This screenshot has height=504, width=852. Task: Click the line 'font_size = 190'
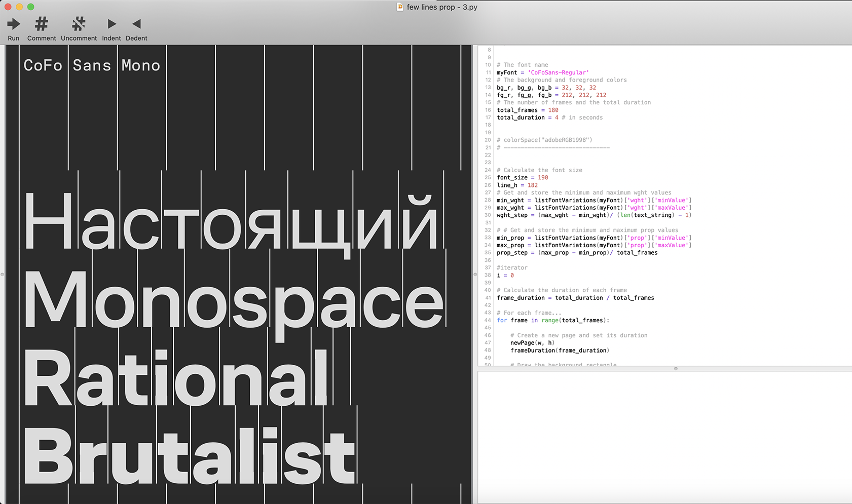pyautogui.click(x=523, y=178)
